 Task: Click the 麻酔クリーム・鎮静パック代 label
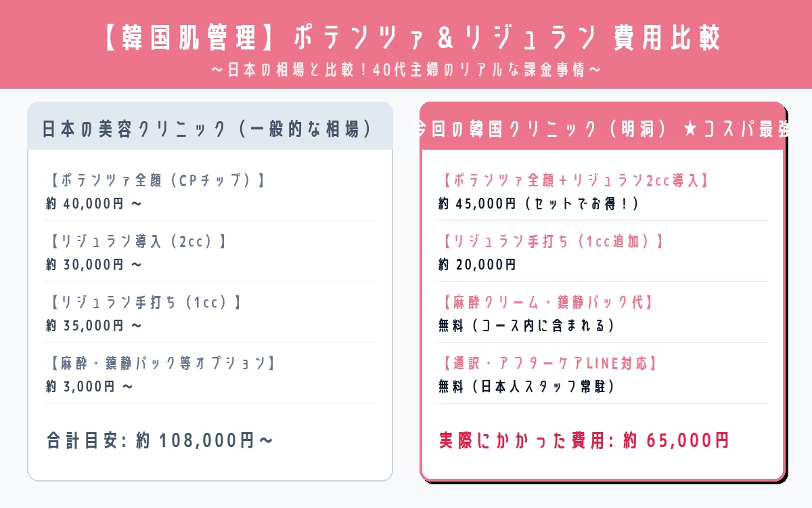point(548,303)
